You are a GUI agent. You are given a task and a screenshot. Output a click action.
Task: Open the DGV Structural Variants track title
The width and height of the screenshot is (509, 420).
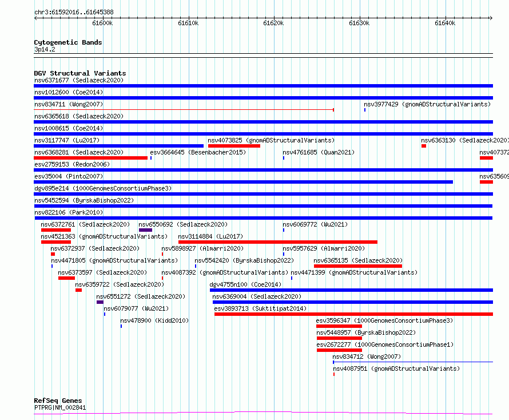80,73
